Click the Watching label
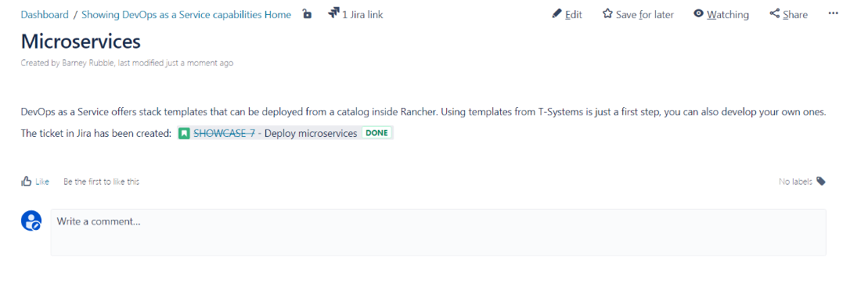This screenshot has height=298, width=868. tap(728, 15)
